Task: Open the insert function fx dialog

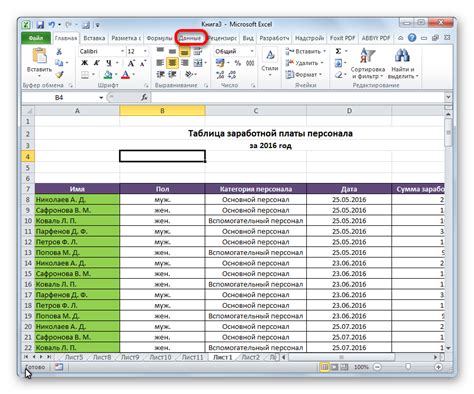Action: tap(144, 97)
